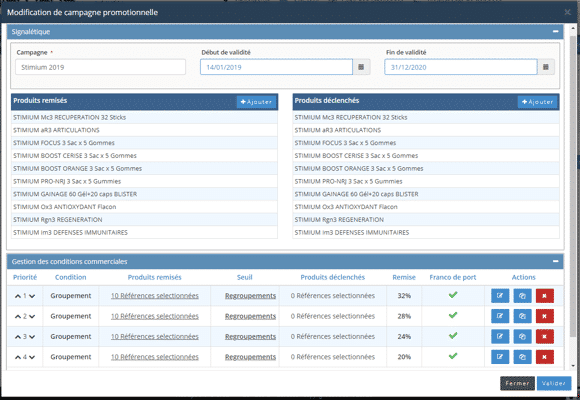The width and height of the screenshot is (580, 400).
Task: Edit the priority 3 condition row
Action: (x=500, y=336)
